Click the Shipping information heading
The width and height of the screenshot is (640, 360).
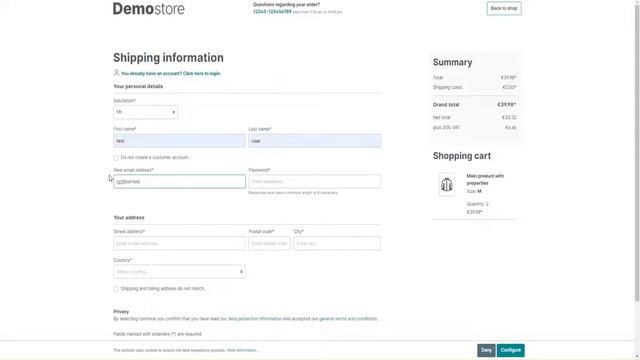(168, 58)
